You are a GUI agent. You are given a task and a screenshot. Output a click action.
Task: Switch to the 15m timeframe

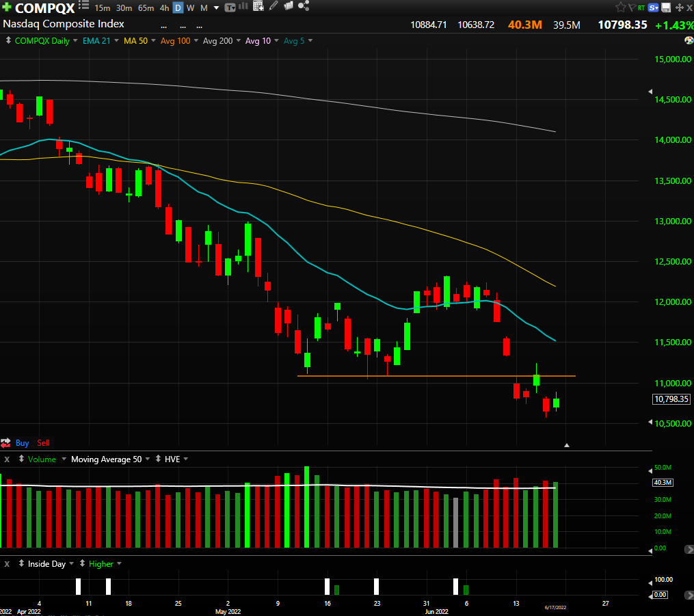103,8
